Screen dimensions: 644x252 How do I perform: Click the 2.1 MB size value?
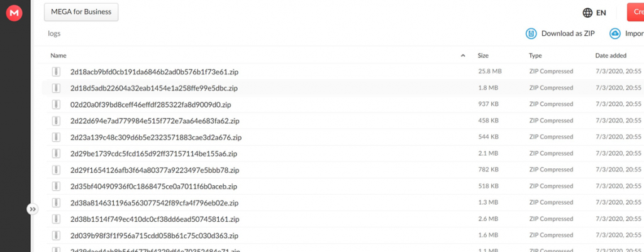[x=488, y=153]
